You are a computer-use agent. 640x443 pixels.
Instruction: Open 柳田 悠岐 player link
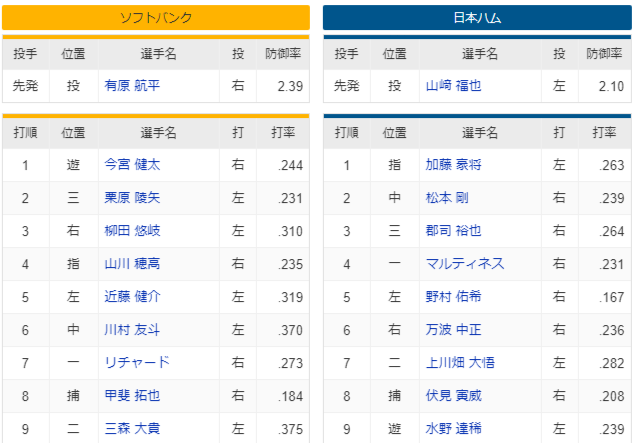[x=132, y=231]
